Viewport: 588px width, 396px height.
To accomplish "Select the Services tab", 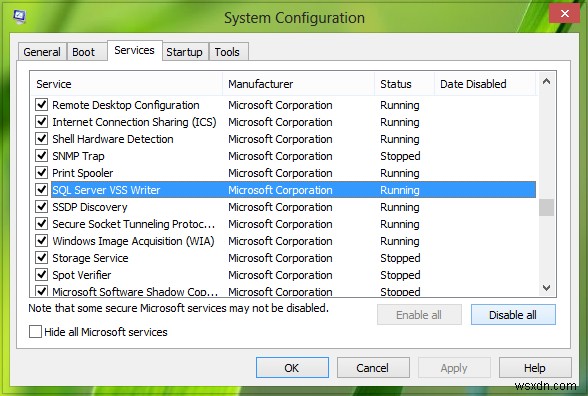I will tap(135, 50).
